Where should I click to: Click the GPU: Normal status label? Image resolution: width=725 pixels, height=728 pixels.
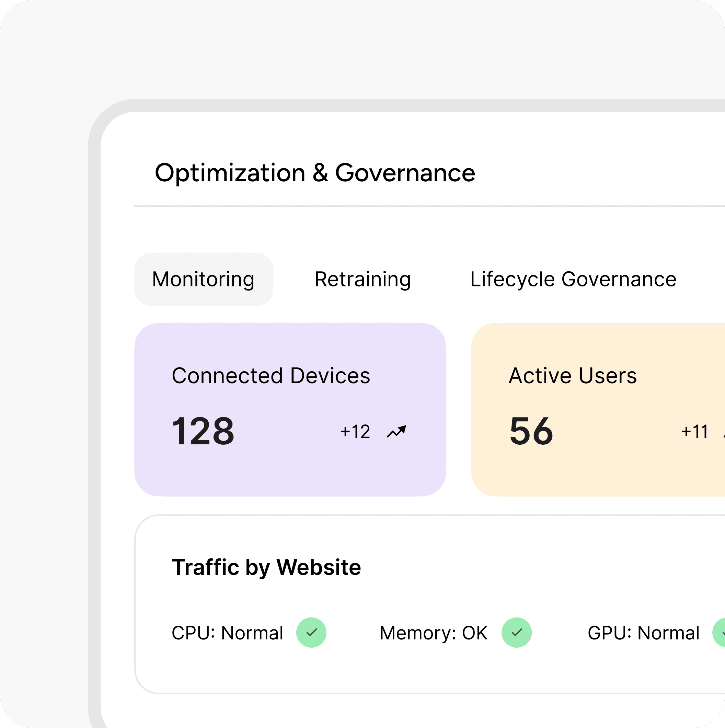[644, 633]
